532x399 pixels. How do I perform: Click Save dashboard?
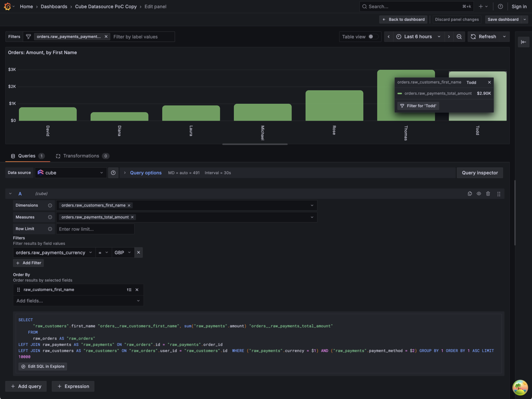[503, 19]
